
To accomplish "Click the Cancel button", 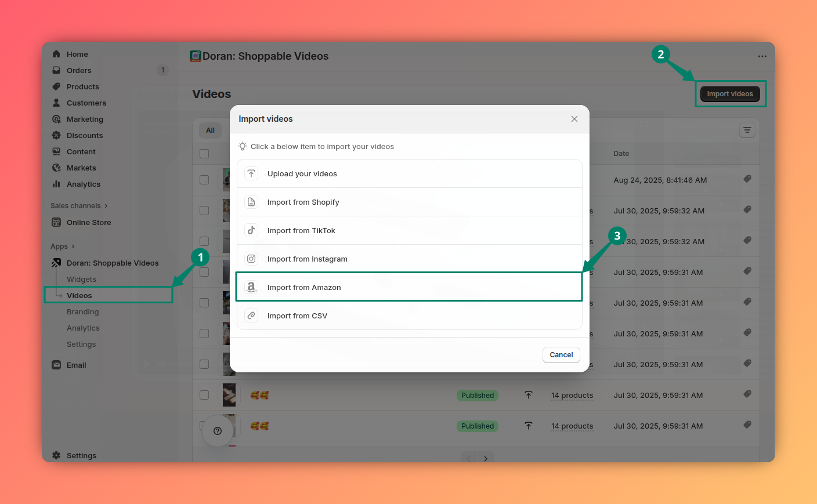I will 561,355.
